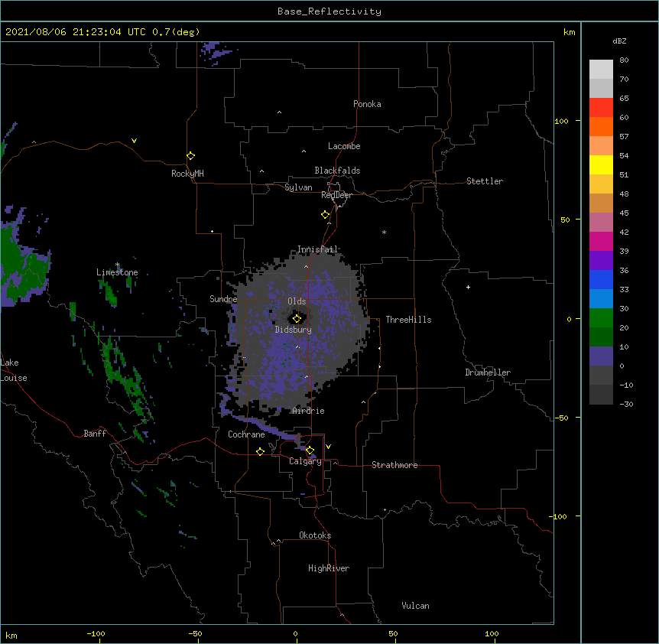The height and width of the screenshot is (644, 659).
Task: Click the Okotoks city label
Action: coord(315,535)
